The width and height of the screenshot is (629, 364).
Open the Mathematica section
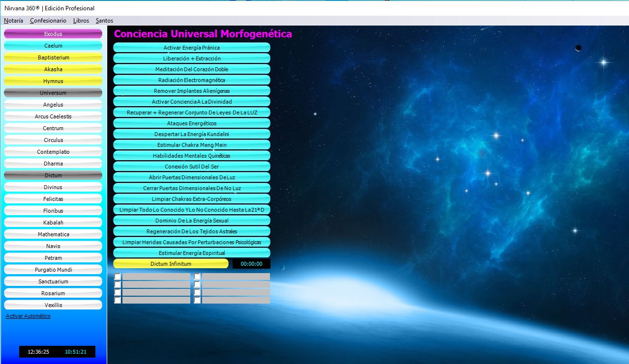pos(53,234)
